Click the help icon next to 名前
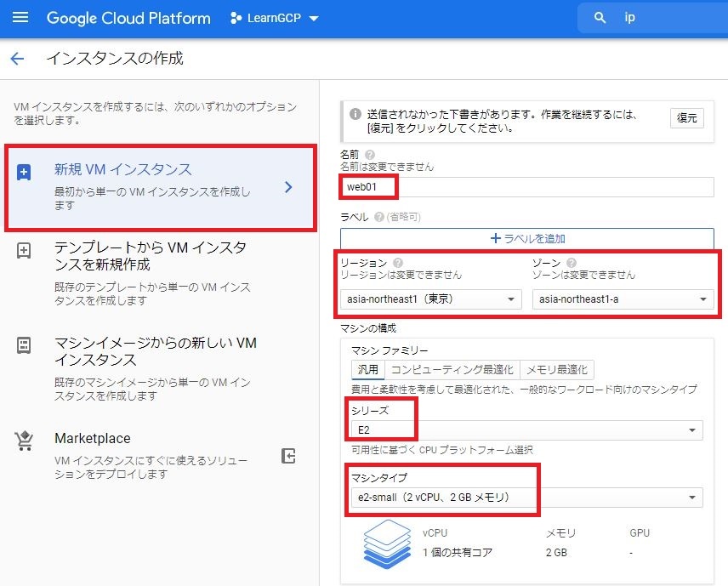The height and width of the screenshot is (586, 728). [x=370, y=155]
